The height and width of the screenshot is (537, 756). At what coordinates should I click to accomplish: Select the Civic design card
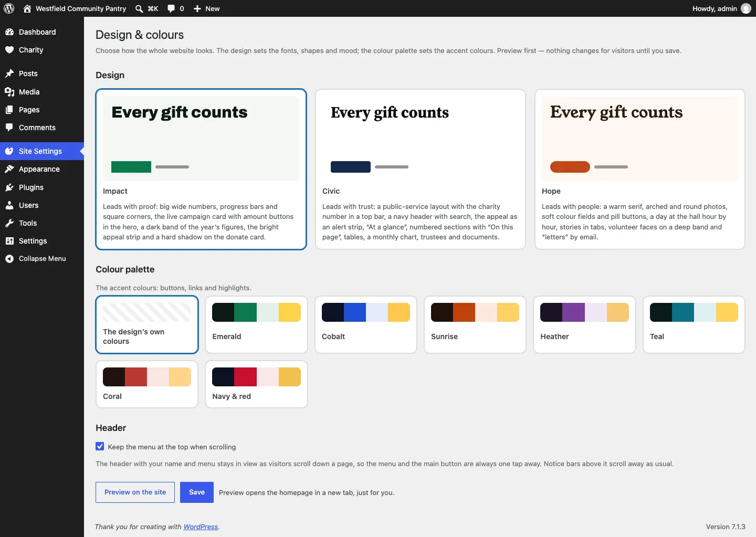tap(420, 169)
